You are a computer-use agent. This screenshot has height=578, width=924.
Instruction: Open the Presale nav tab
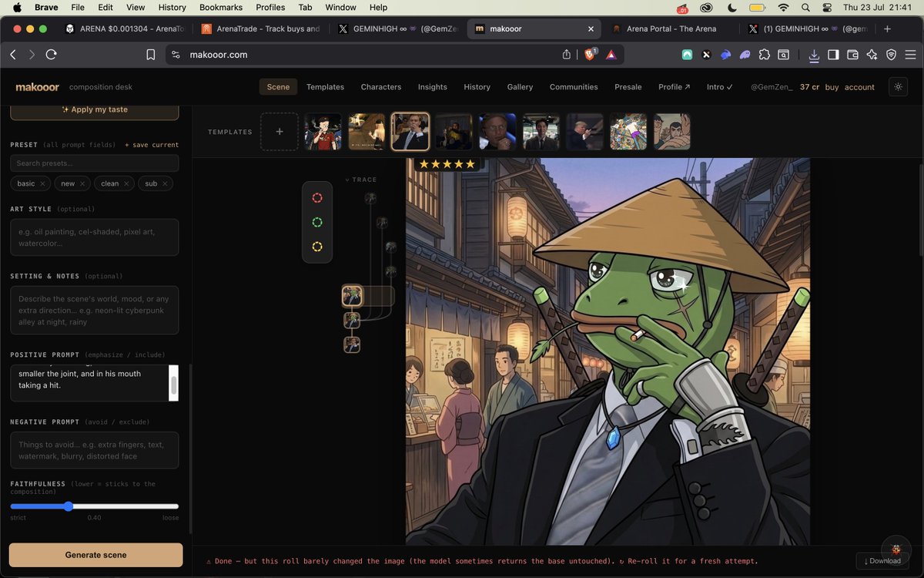(628, 87)
